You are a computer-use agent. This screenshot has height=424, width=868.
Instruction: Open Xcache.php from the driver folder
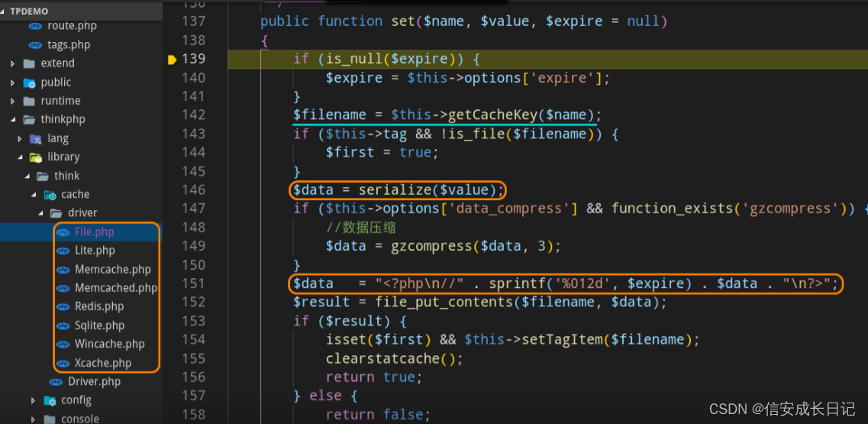103,364
